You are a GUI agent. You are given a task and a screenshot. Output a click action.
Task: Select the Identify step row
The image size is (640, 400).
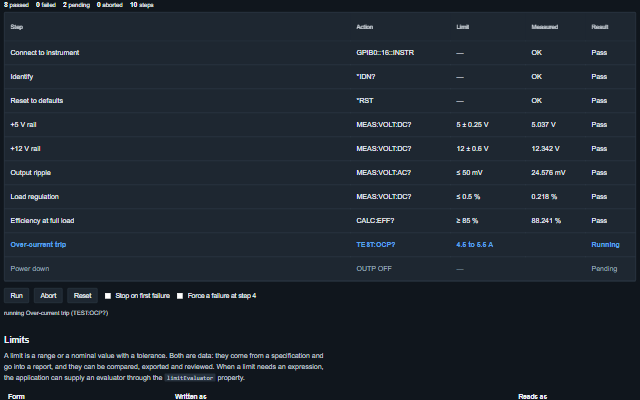point(320,77)
